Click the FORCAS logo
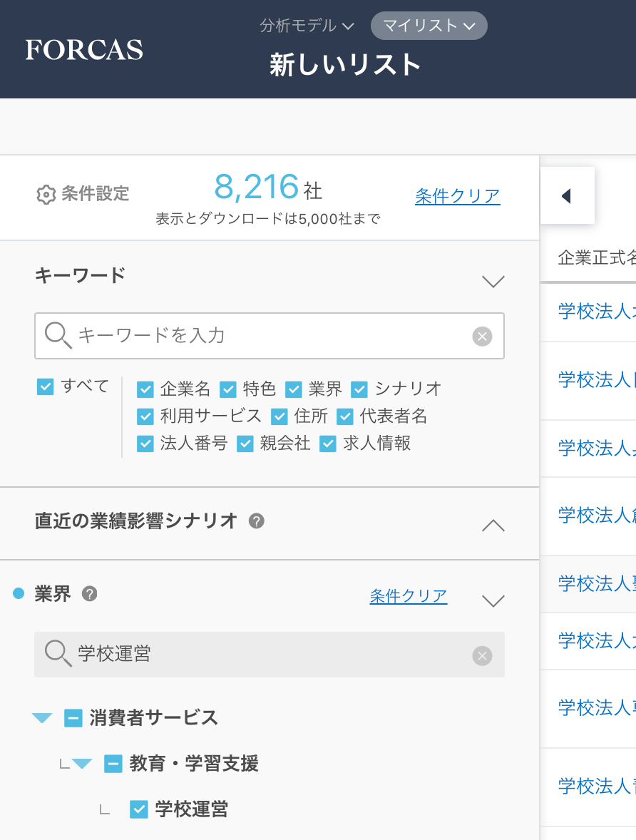Image resolution: width=636 pixels, height=840 pixels. point(83,49)
